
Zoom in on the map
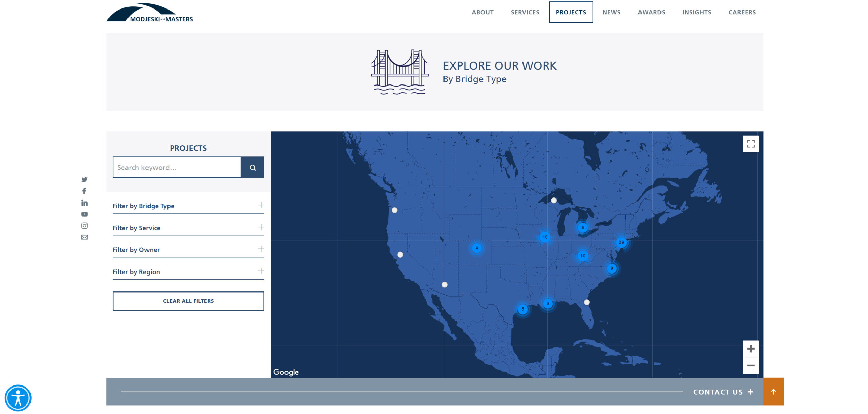[750, 349]
